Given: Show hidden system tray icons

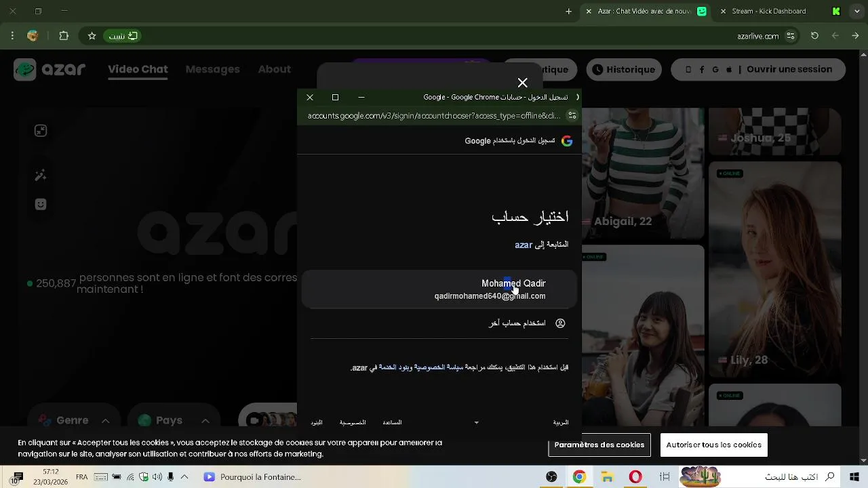Looking at the screenshot, I should pyautogui.click(x=184, y=477).
